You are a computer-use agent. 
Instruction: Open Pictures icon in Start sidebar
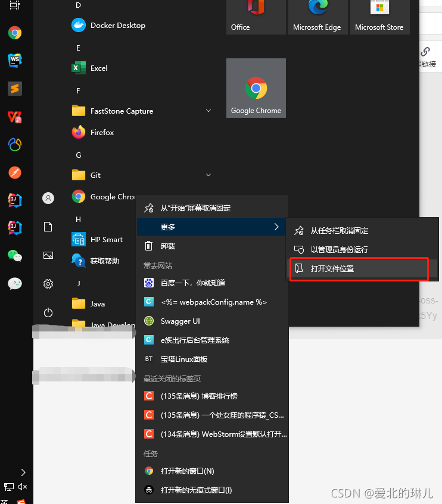click(x=48, y=255)
